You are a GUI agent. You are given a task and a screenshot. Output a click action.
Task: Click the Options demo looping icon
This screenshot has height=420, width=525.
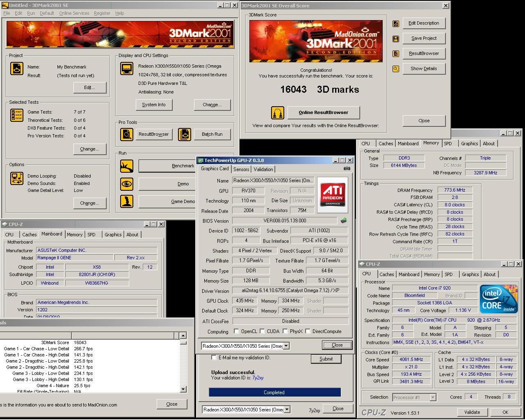pyautogui.click(x=17, y=178)
